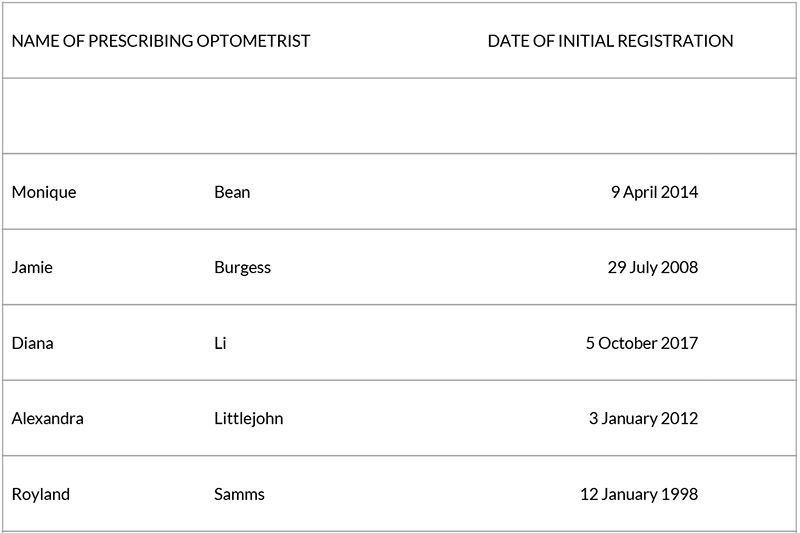Click the date 3 January 2012
The height and width of the screenshot is (533, 800).
point(643,419)
